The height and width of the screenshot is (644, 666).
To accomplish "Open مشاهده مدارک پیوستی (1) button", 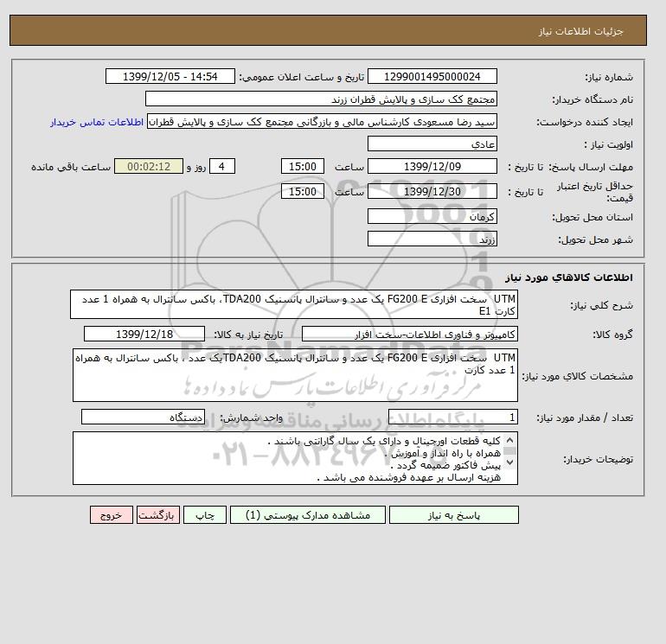I will click(308, 515).
